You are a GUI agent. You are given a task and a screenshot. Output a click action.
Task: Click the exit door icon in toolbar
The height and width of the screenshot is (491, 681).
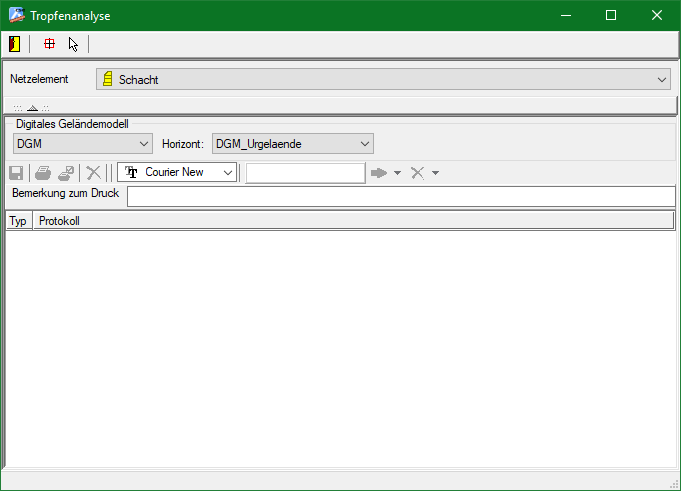tap(15, 44)
